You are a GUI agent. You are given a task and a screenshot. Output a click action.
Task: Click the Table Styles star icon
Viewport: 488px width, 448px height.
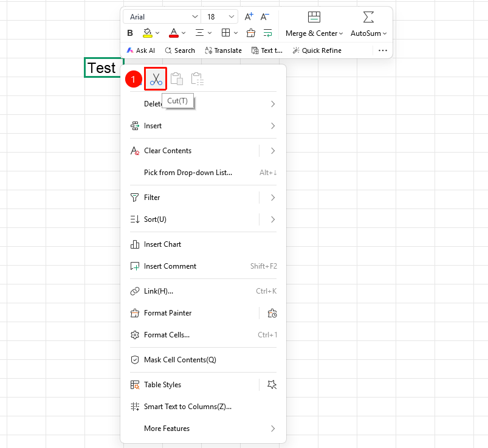[x=272, y=385]
